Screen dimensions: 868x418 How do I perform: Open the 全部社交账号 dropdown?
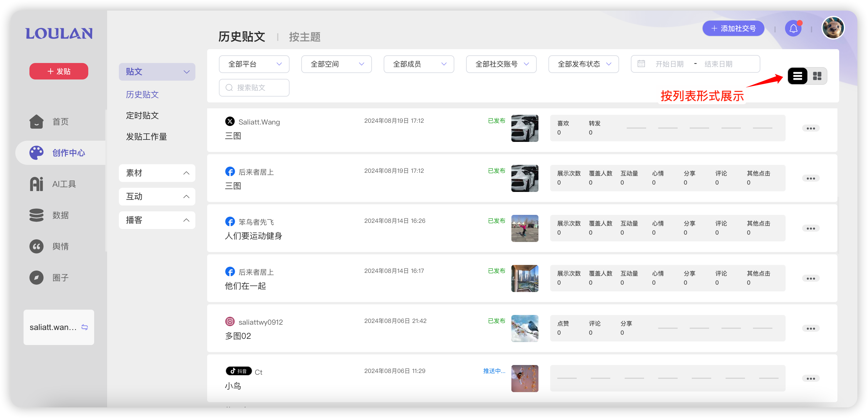coord(501,64)
